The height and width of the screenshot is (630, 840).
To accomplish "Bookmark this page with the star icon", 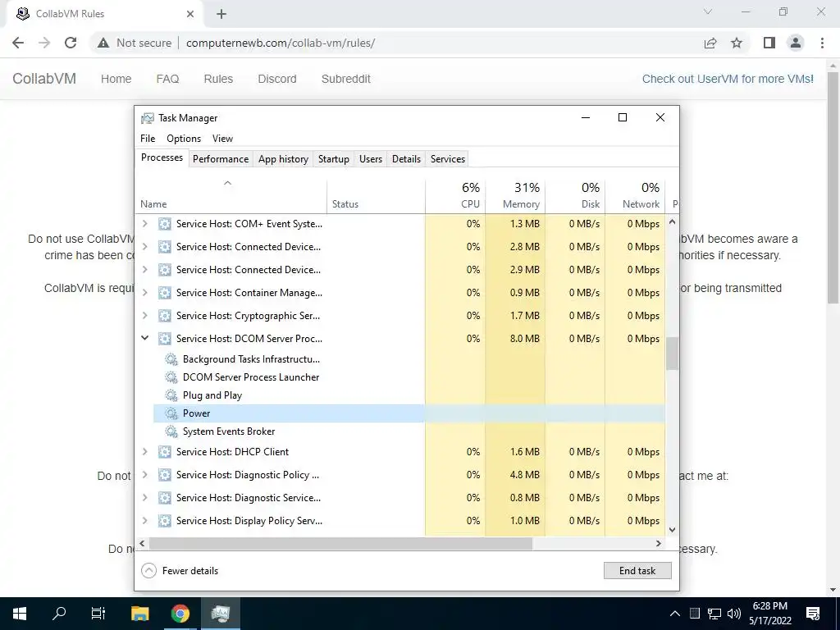I will pos(737,43).
